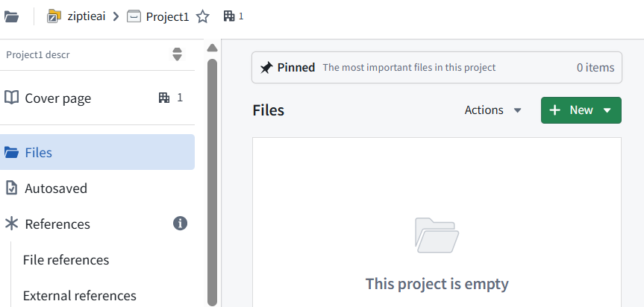The height and width of the screenshot is (307, 644).
Task: Click the sidebar scrollbar up arrow
Action: 212,48
